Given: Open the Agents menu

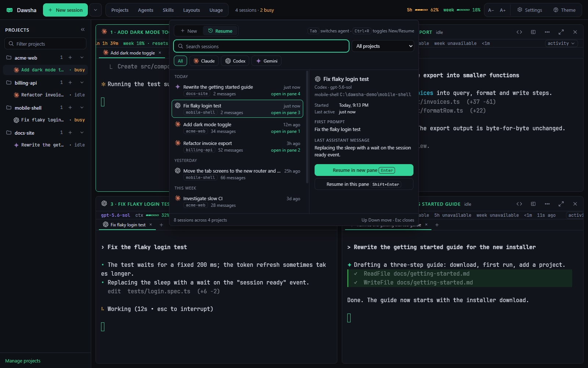Looking at the screenshot, I should (x=146, y=10).
